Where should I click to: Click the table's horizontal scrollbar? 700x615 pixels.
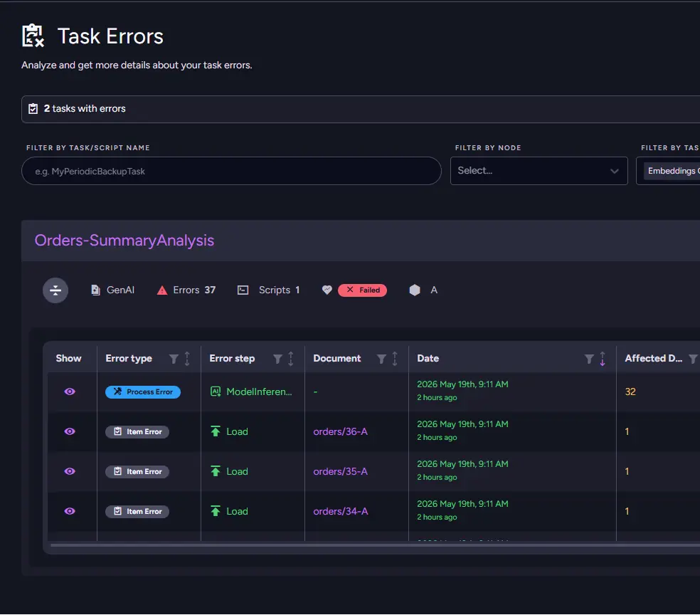tap(375, 545)
